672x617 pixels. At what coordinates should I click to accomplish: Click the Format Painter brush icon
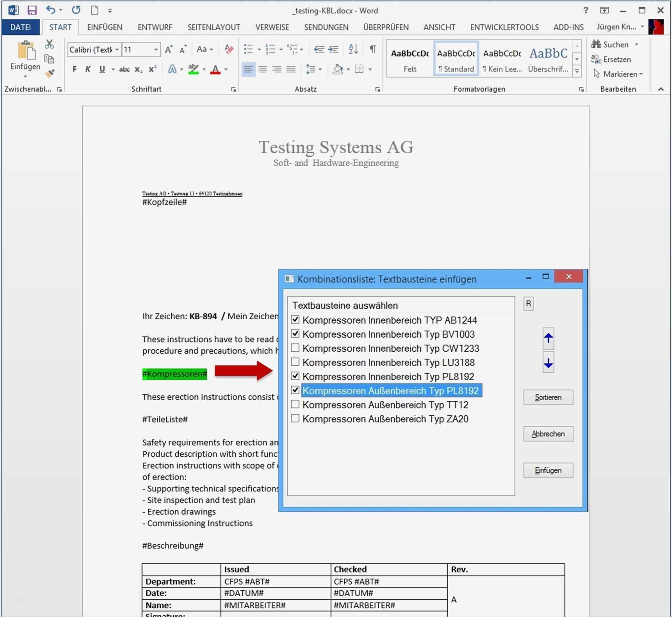(x=50, y=74)
